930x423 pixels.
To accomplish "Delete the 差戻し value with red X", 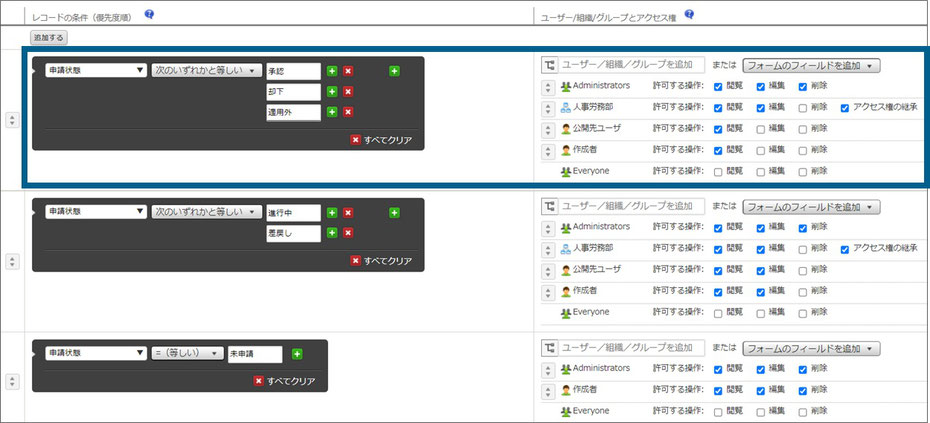I will tap(348, 233).
